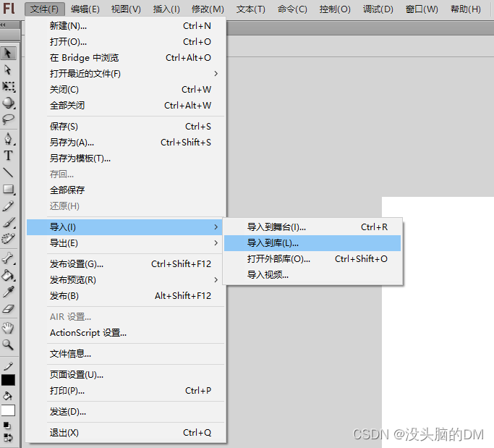Choose ActionScript 设置... menu item
Viewport: 494px width, 448px height.
126,333
